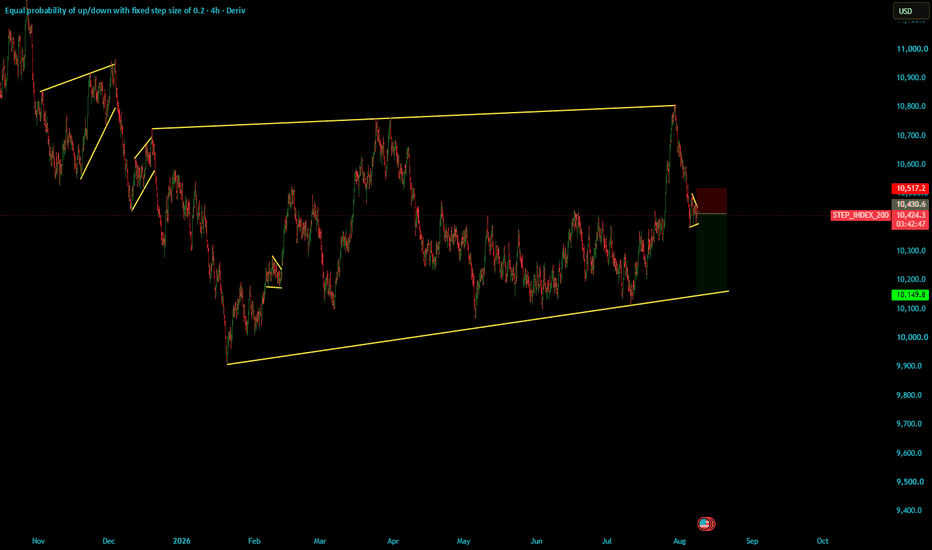Click the Apr label on time axis
932x550 pixels.
(392, 541)
